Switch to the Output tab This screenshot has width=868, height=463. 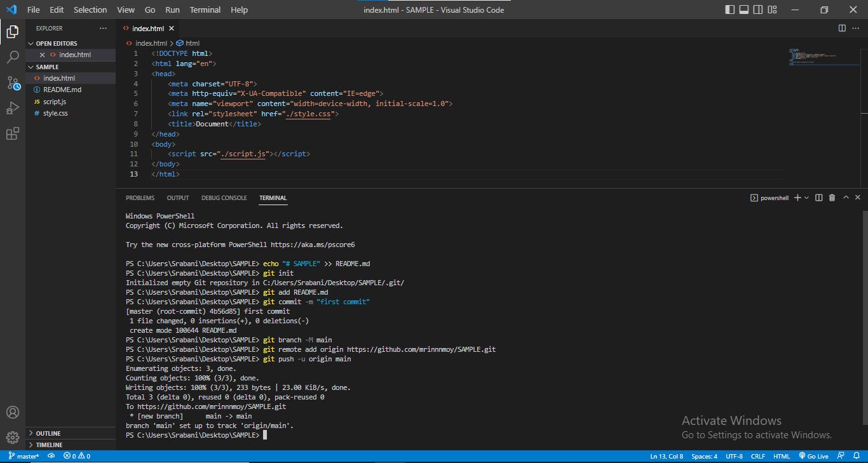coord(178,198)
